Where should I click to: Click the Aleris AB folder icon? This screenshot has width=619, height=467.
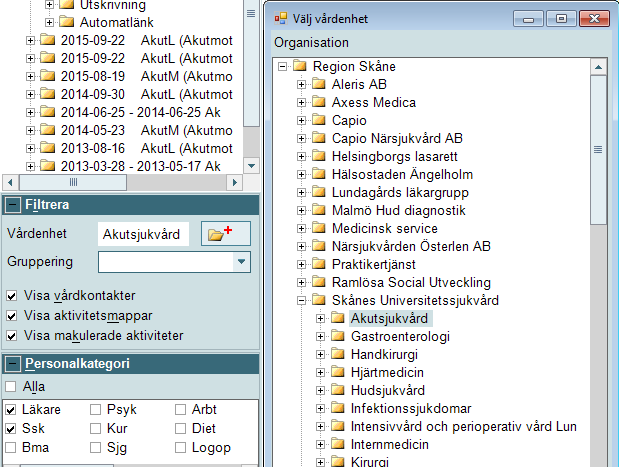pos(319,84)
